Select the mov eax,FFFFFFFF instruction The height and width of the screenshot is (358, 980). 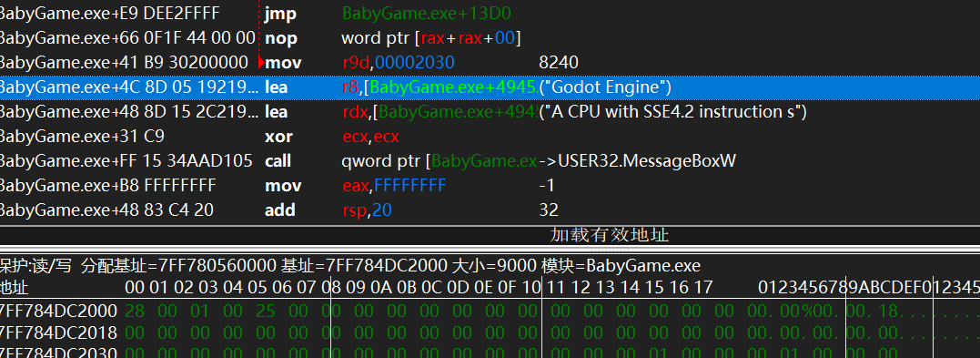click(x=490, y=185)
